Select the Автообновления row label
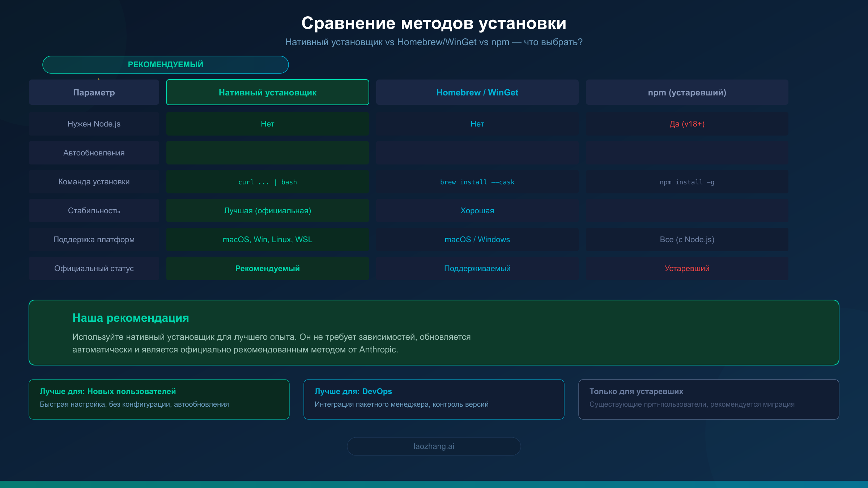Screen dimensions: 868x488 [x=94, y=153]
